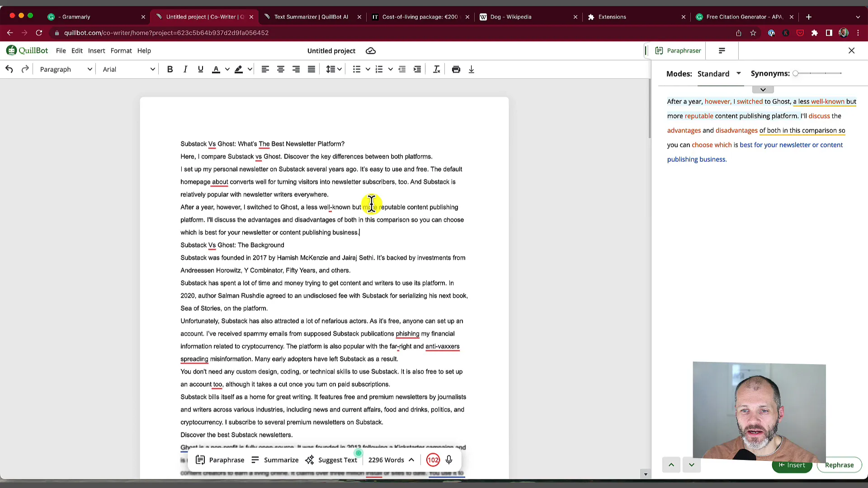868x488 pixels.
Task: Click the Rephrase button in sidebar
Action: click(839, 465)
